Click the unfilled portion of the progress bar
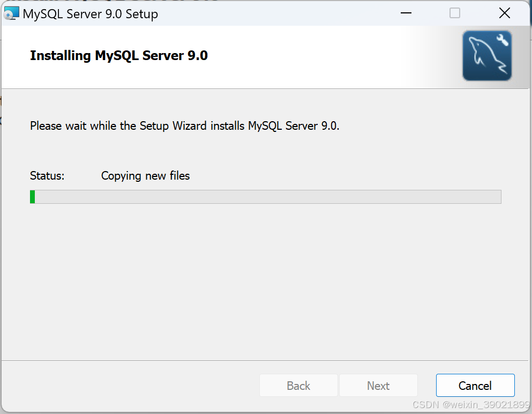This screenshot has width=532, height=414. coord(268,196)
